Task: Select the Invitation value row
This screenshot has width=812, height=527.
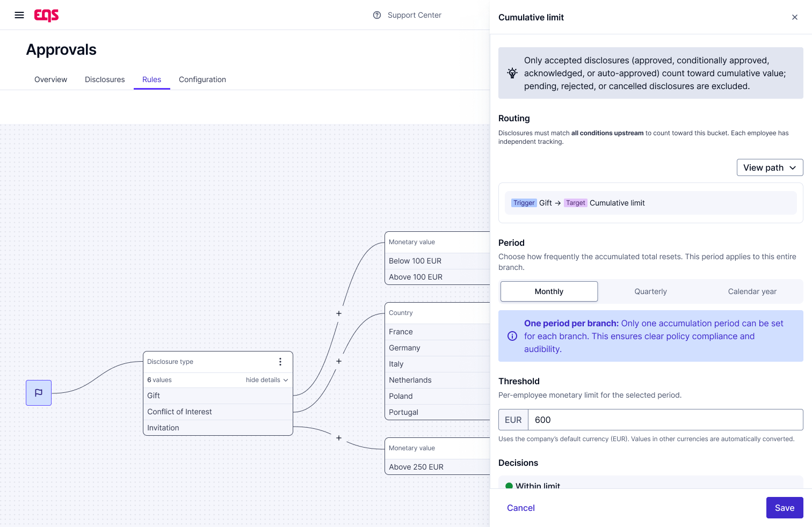Action: click(218, 428)
